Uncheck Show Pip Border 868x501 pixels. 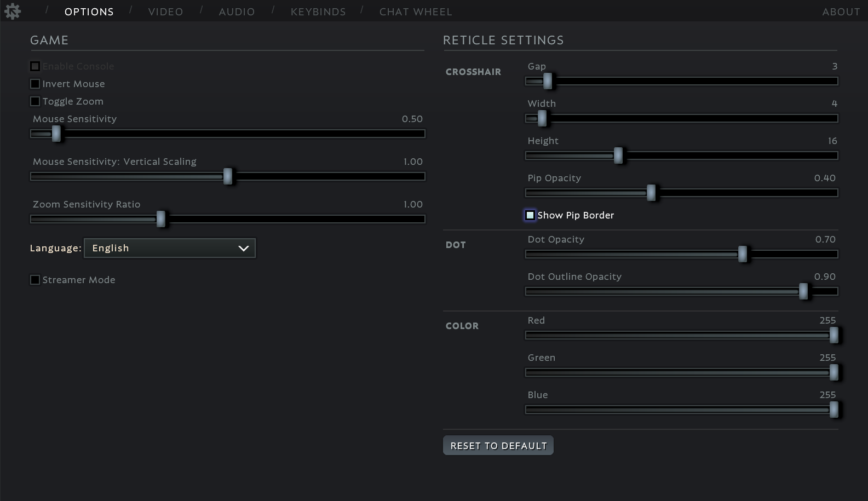click(530, 215)
